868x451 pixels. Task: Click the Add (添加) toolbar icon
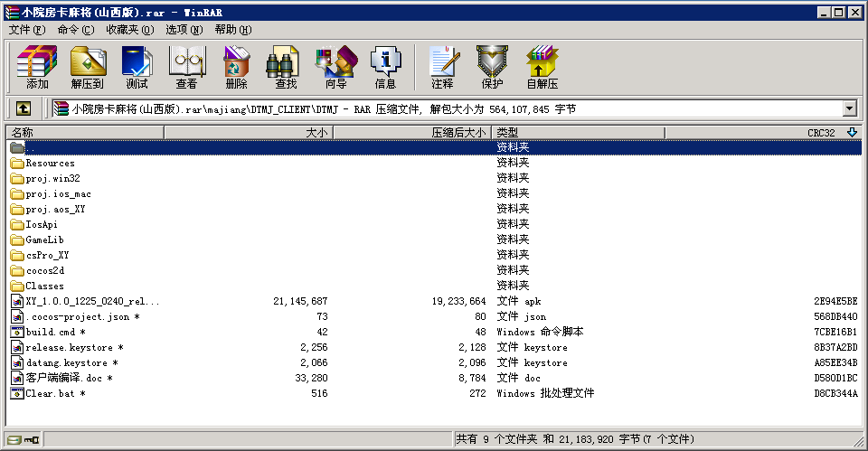coord(37,67)
